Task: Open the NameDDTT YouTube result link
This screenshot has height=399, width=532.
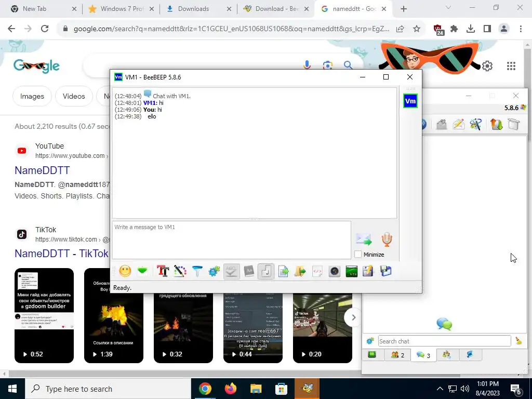Action: (42, 170)
